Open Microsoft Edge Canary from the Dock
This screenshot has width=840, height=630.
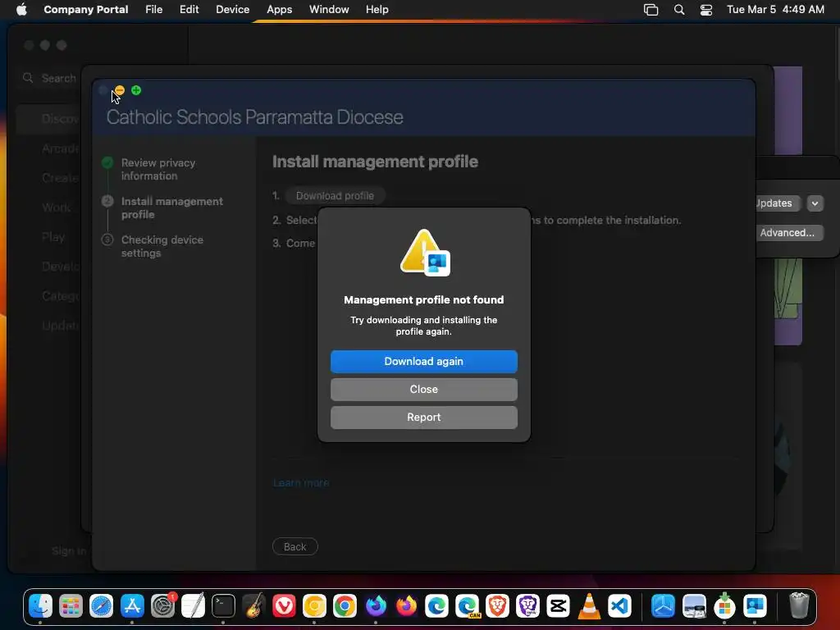tap(467, 606)
